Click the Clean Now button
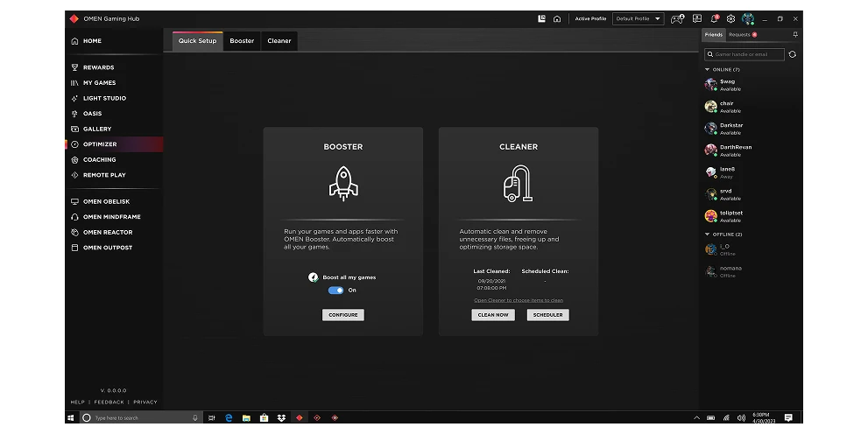Image resolution: width=868 pixels, height=434 pixels. (493, 315)
